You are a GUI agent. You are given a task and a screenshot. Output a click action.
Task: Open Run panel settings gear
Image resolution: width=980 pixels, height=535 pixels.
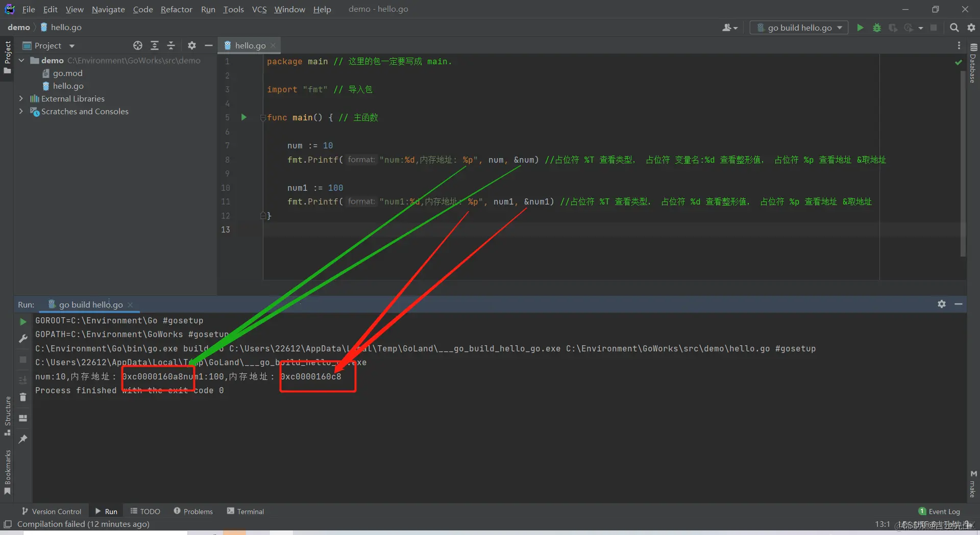[x=942, y=304]
